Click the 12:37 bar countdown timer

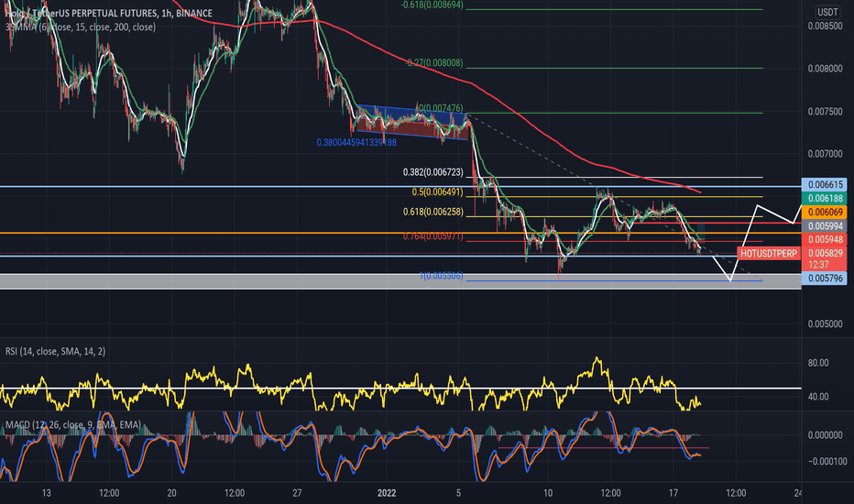tap(818, 265)
